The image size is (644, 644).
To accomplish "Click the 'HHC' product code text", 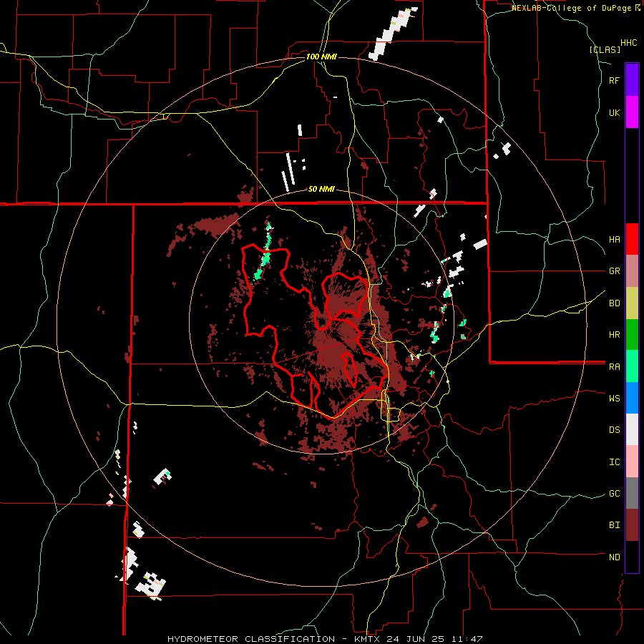I will [628, 43].
